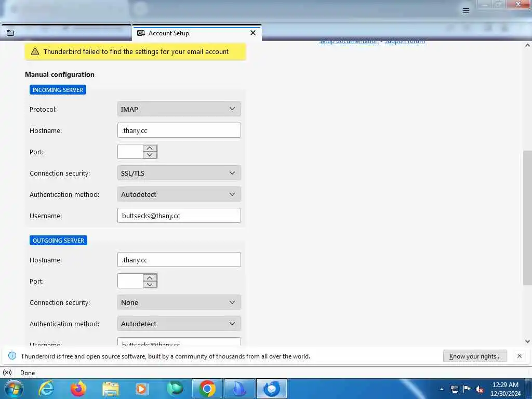Open network icon in system tray
Viewport: 532px width, 399px height.
(x=454, y=389)
